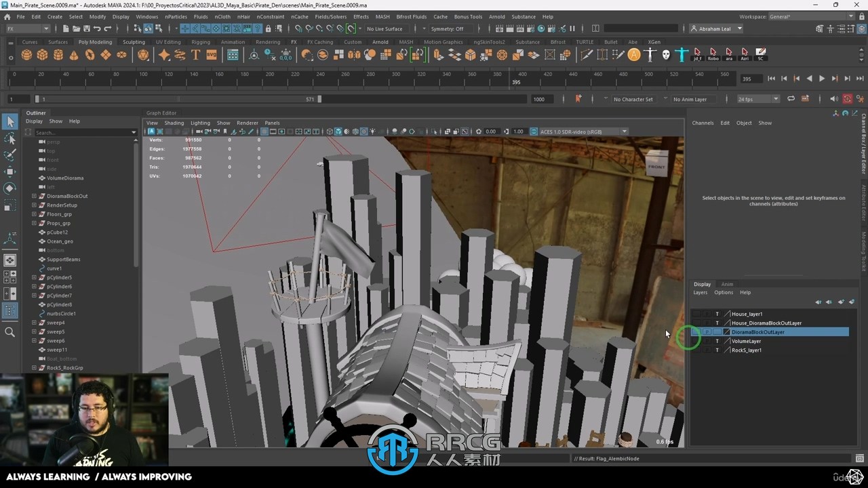Toggle template T mode of RockS_layer1

click(x=717, y=350)
